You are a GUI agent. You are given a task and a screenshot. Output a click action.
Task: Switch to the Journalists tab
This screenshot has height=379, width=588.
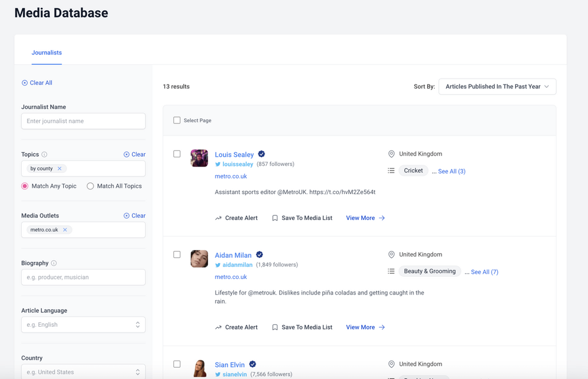coord(47,53)
